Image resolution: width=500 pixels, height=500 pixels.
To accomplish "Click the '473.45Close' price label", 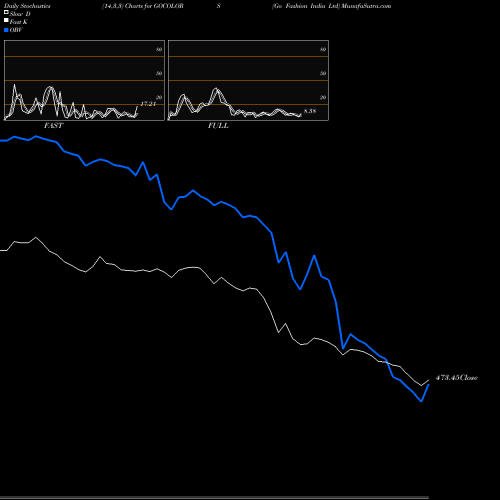I will click(457, 378).
